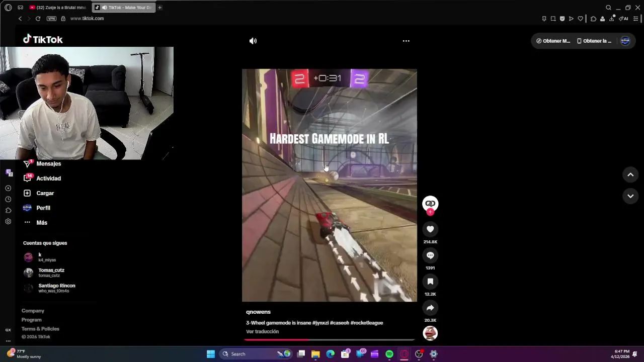
Task: Mute the TikTok video sound
Action: coord(253,41)
